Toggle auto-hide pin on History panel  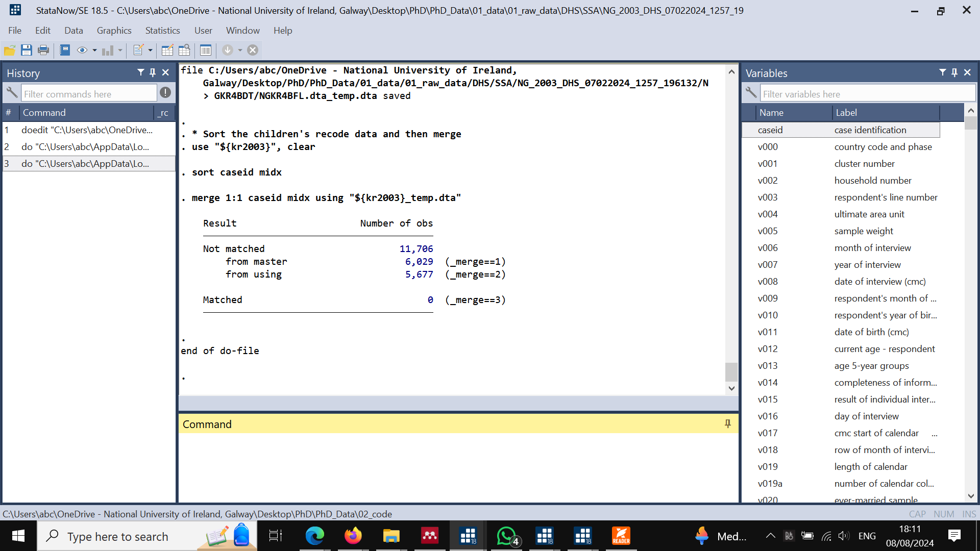point(153,72)
